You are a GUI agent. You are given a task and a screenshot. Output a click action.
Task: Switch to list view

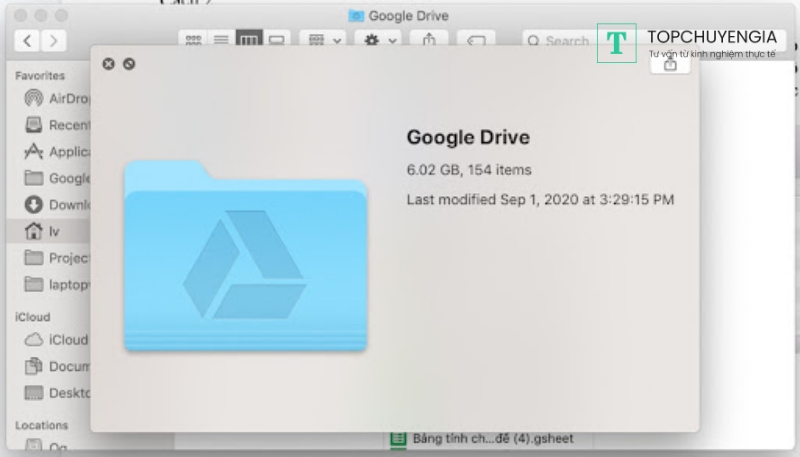click(x=220, y=41)
